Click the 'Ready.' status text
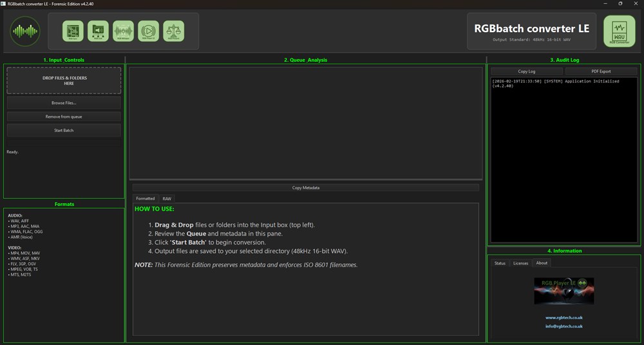Screen dimensions: 644x345 click(x=13, y=152)
